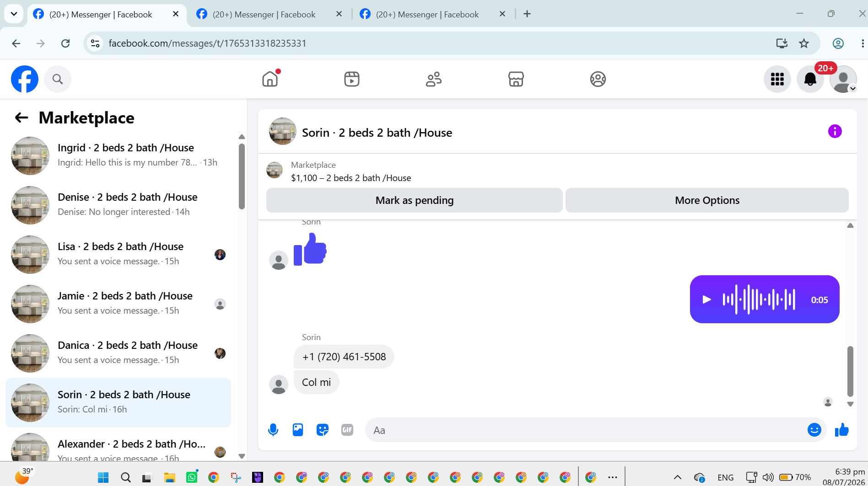Open Denise's conversation
This screenshot has height=486, width=868.
pos(118,205)
